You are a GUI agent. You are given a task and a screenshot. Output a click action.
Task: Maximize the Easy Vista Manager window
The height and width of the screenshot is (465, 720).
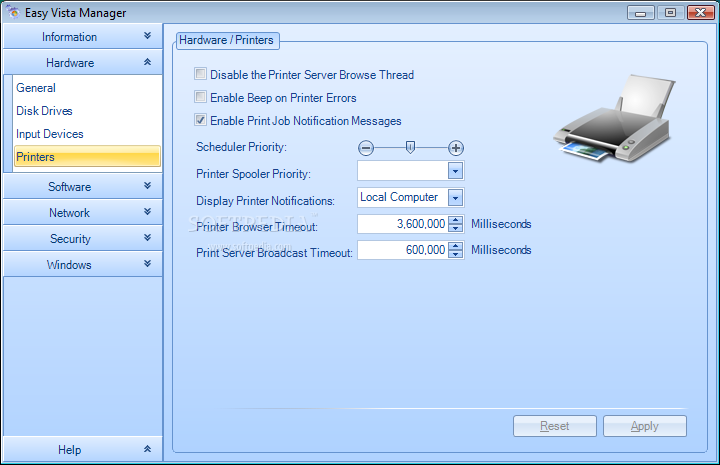click(670, 13)
